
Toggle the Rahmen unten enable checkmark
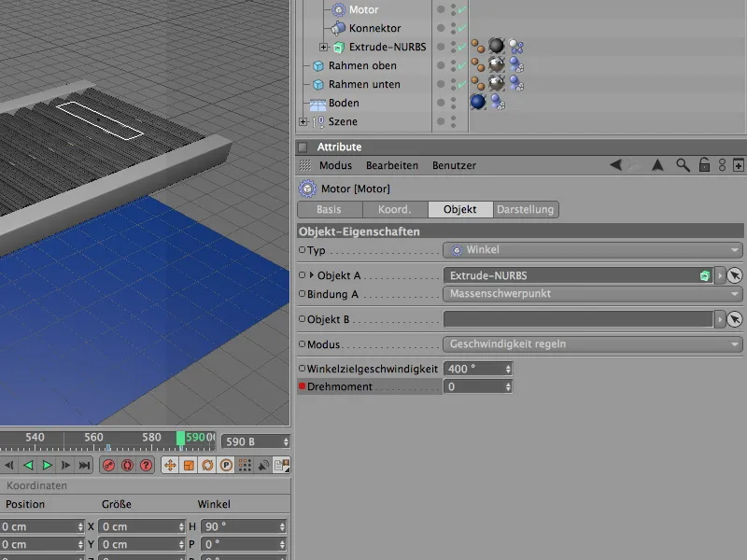(462, 84)
